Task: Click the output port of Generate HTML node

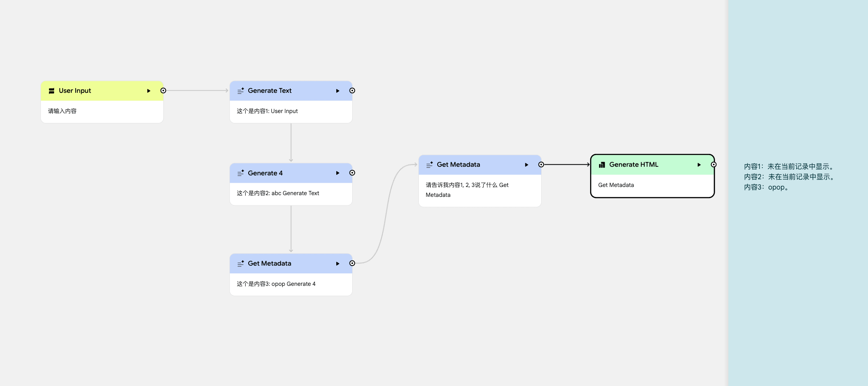Action: pyautogui.click(x=713, y=165)
